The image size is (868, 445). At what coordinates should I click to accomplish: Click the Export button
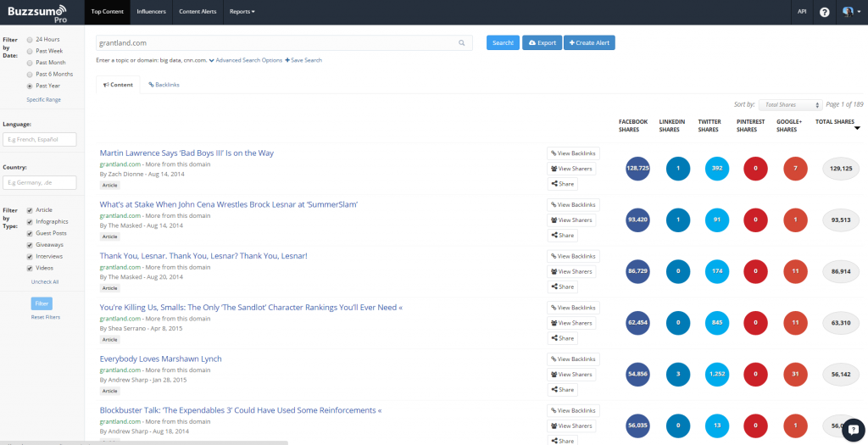coord(542,42)
